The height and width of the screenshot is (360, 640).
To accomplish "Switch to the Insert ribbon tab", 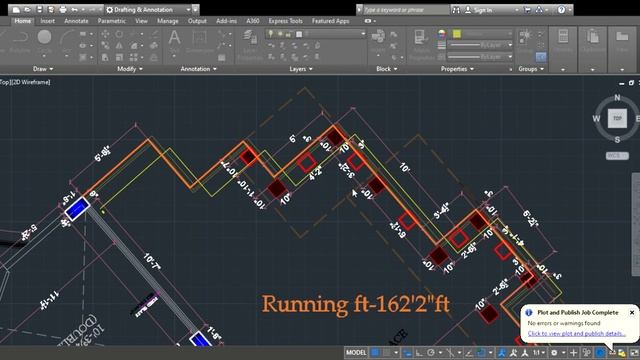I will pos(47,21).
